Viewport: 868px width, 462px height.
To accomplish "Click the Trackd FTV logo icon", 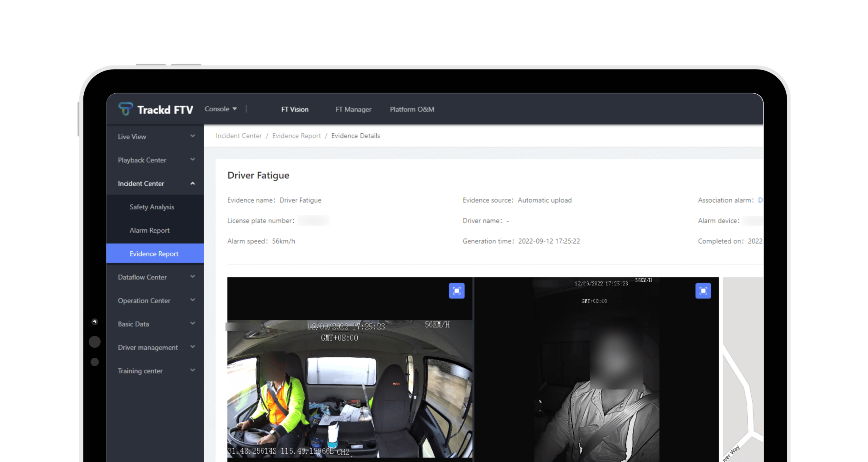I will pos(125,109).
